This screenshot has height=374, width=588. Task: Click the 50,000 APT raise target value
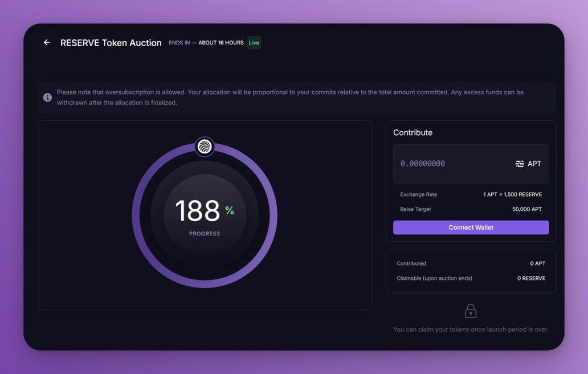(x=526, y=209)
